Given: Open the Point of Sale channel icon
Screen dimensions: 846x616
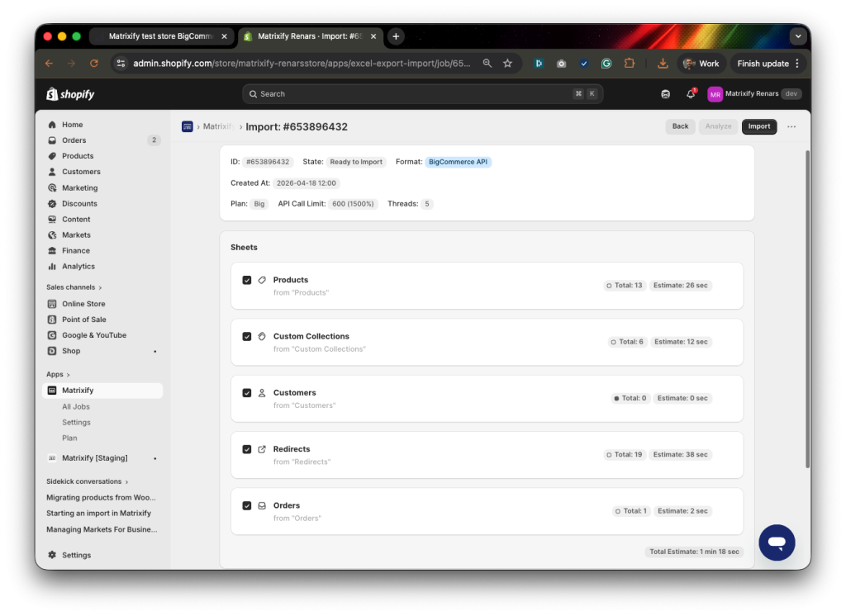Looking at the screenshot, I should (x=52, y=319).
